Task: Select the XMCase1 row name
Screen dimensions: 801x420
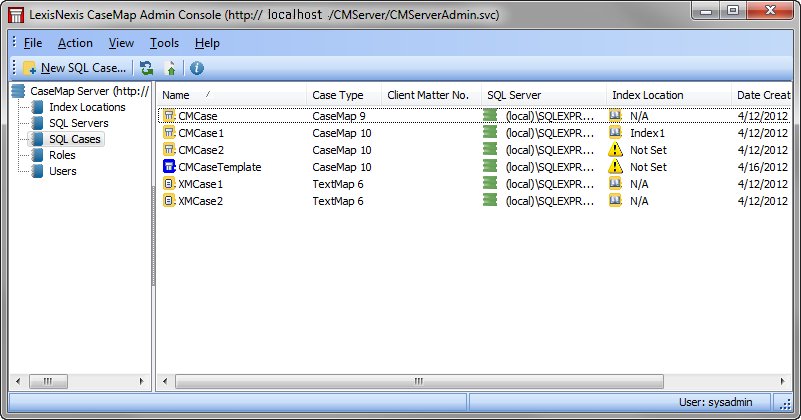Action: point(200,184)
